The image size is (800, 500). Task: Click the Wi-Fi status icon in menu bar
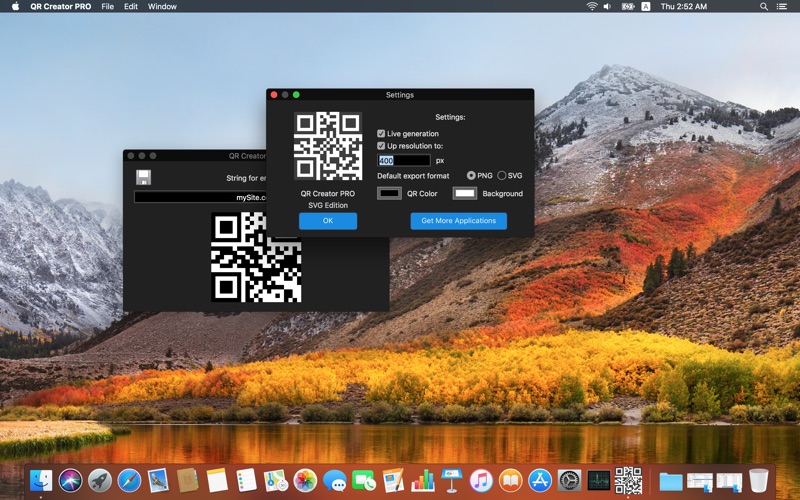592,7
